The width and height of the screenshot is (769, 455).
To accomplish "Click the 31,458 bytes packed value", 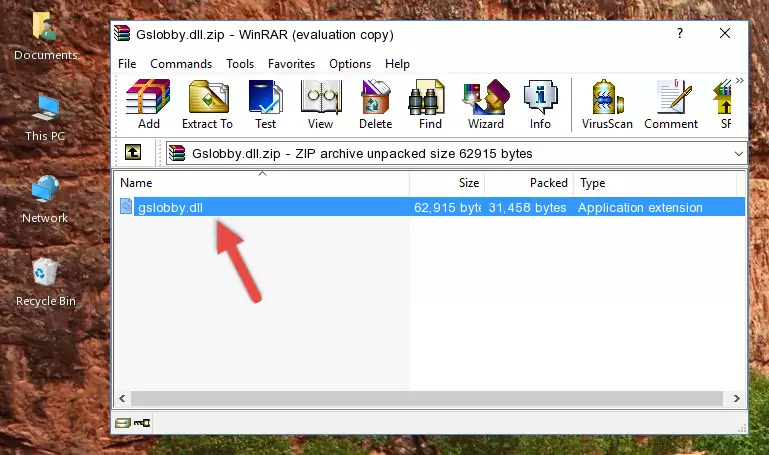I will coord(527,207).
